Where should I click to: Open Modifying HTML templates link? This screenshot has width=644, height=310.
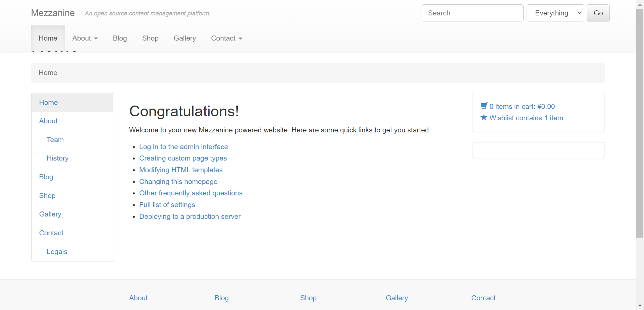click(x=181, y=170)
